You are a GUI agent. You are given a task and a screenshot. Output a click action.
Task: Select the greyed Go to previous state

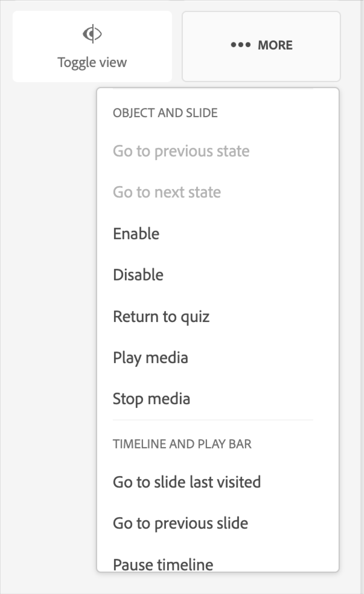pyautogui.click(x=181, y=151)
